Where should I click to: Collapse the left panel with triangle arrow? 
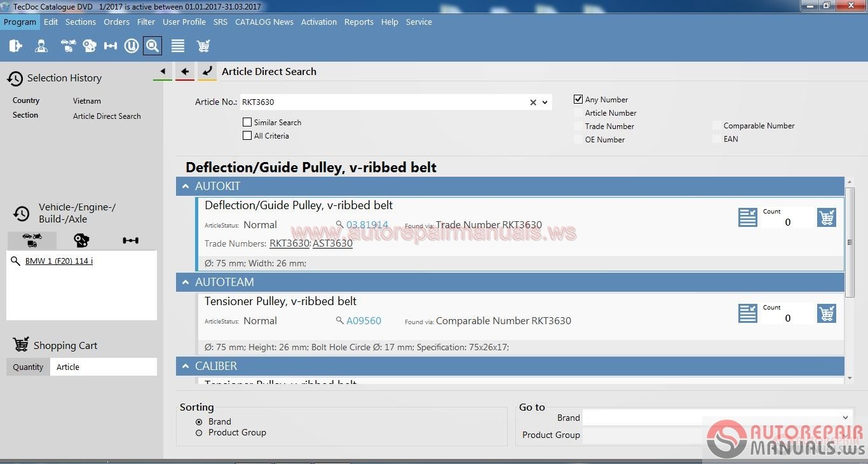(163, 72)
